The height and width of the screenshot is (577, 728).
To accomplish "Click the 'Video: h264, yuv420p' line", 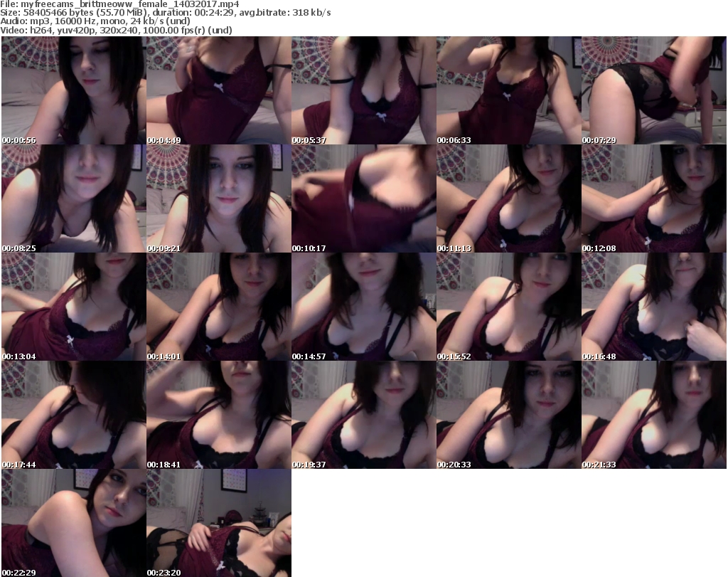I will [116, 30].
